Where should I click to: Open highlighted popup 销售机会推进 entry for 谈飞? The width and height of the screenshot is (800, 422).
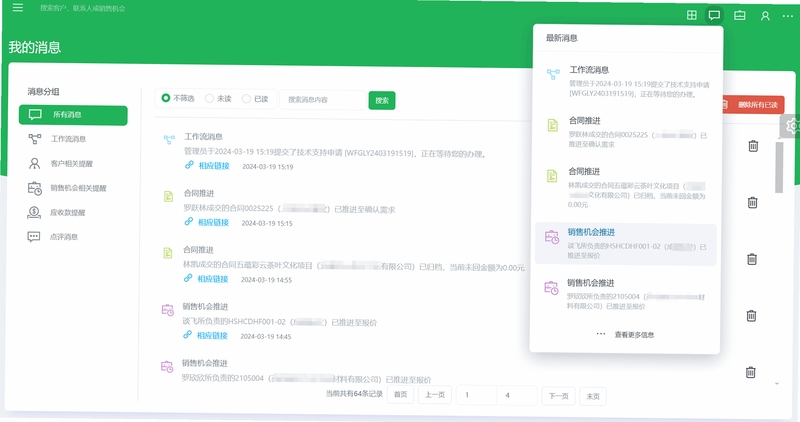tap(626, 244)
